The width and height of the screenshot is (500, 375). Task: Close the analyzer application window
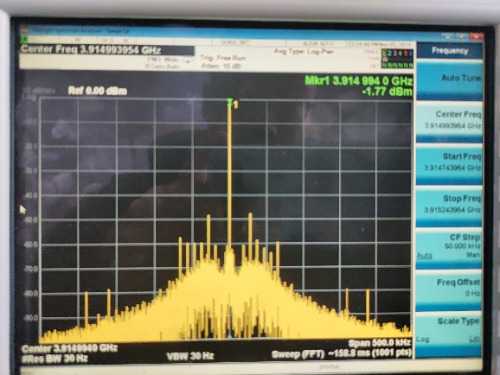[477, 36]
